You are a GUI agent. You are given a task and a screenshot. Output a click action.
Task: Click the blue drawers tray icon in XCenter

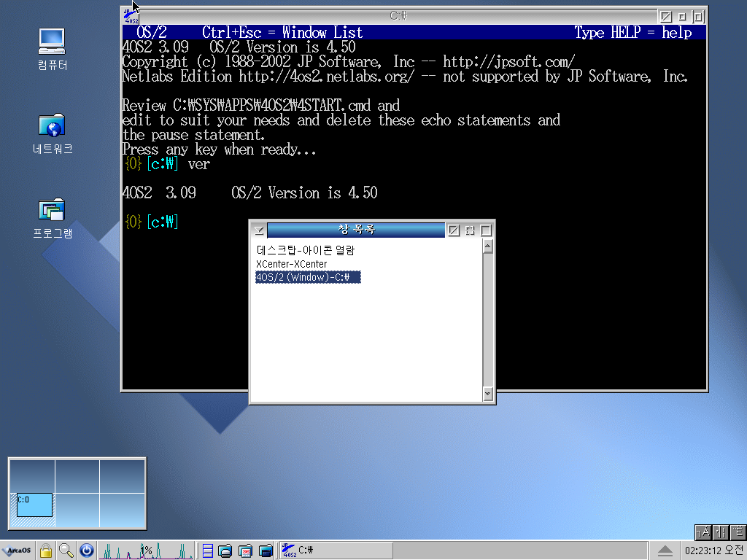tap(208, 551)
